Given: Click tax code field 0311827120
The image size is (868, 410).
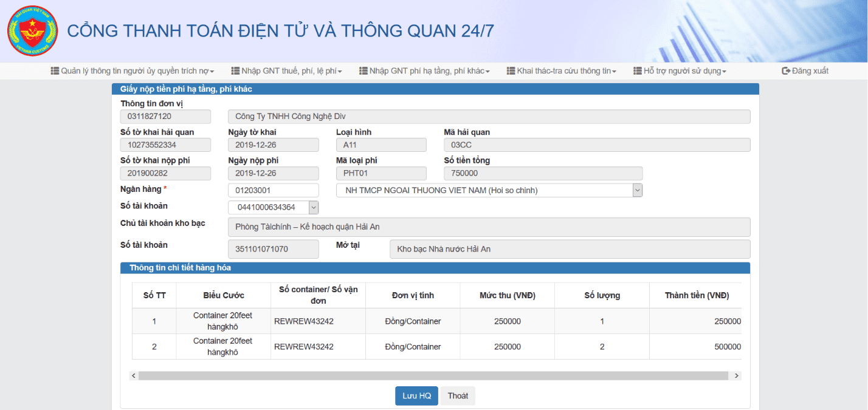Looking at the screenshot, I should 165,116.
